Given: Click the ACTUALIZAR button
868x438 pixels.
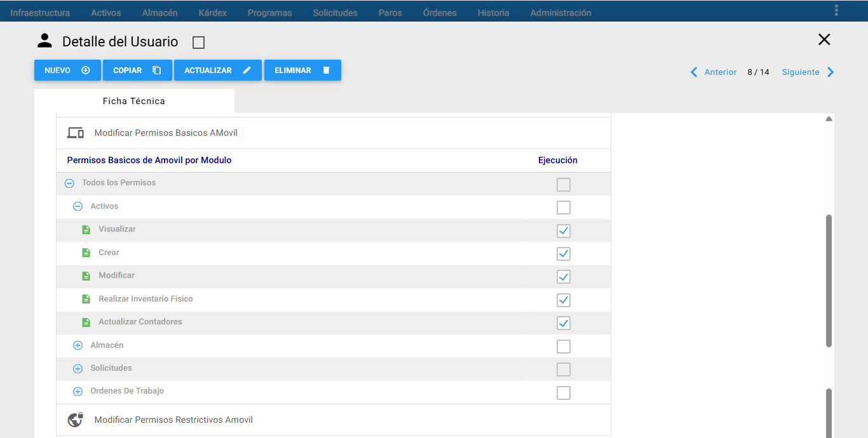Looking at the screenshot, I should tap(218, 70).
